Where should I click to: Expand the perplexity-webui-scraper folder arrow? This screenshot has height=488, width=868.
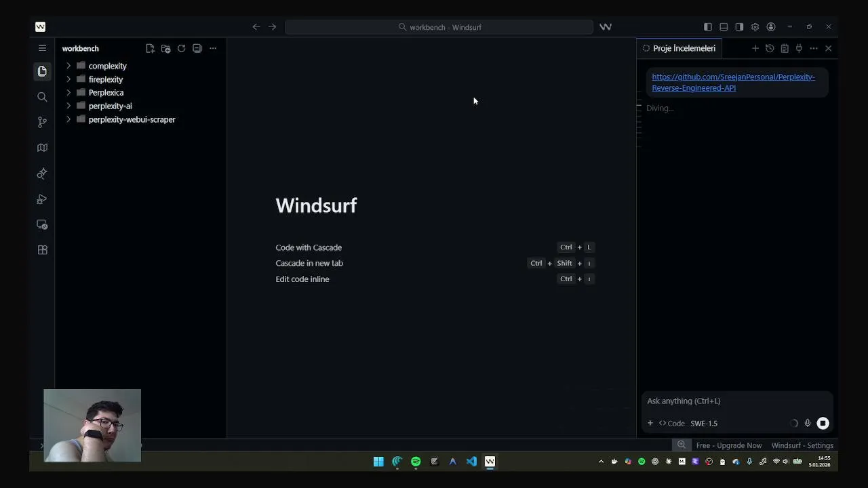click(x=68, y=119)
